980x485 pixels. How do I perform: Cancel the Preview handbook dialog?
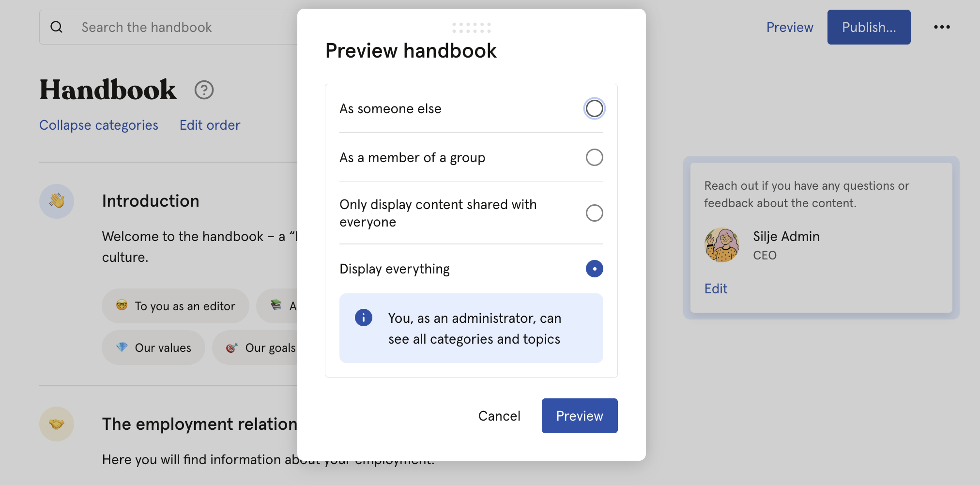click(499, 416)
